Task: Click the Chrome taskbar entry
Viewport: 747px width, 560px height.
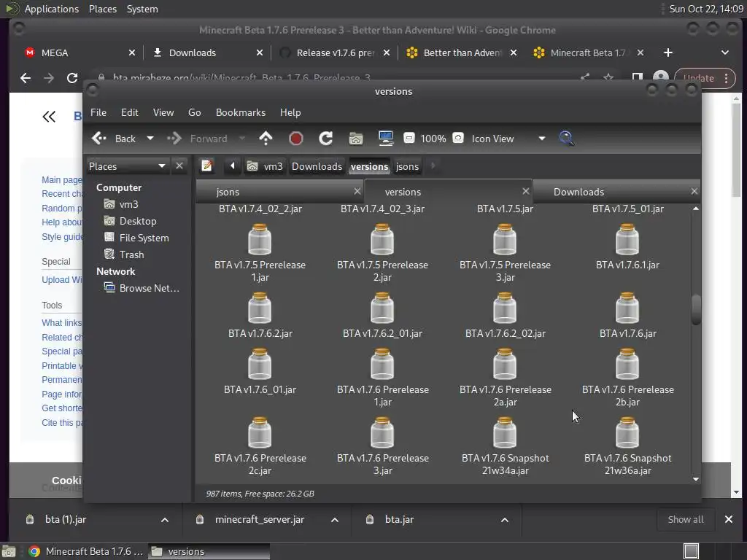Action: point(87,551)
